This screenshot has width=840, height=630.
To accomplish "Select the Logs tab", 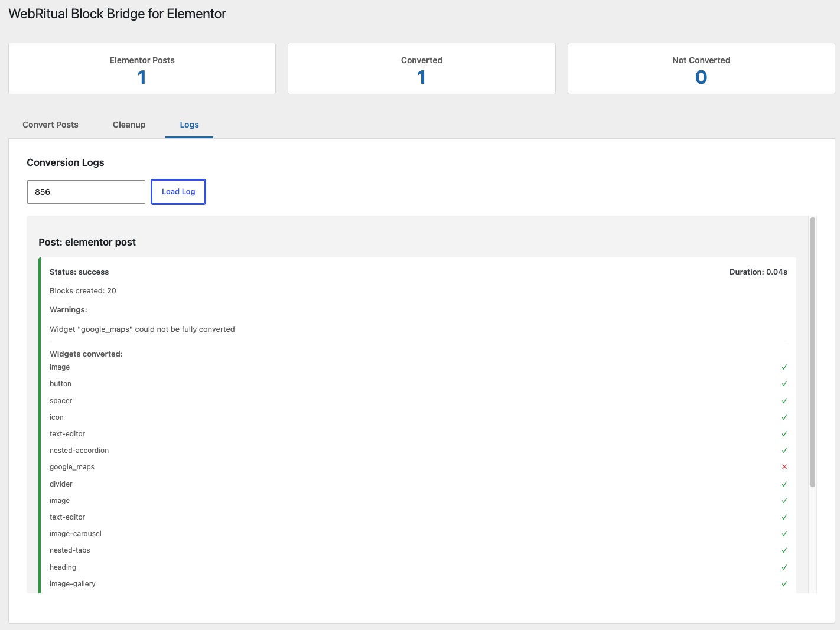I will point(189,125).
